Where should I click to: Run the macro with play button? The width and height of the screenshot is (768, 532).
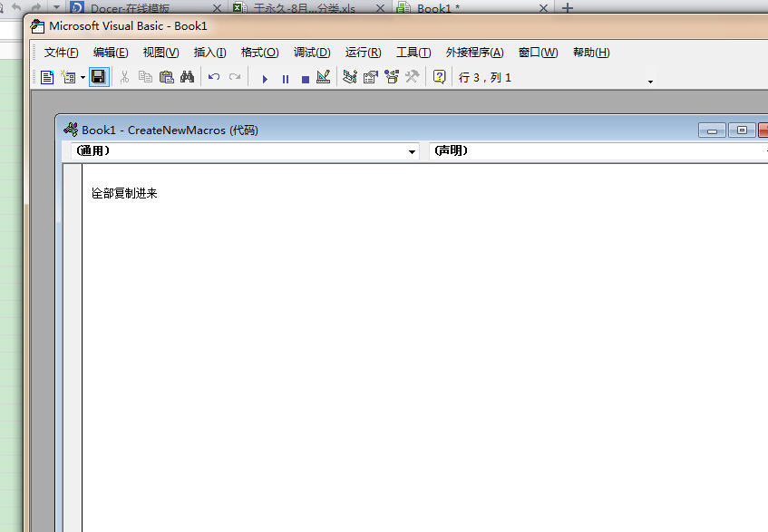(x=265, y=79)
